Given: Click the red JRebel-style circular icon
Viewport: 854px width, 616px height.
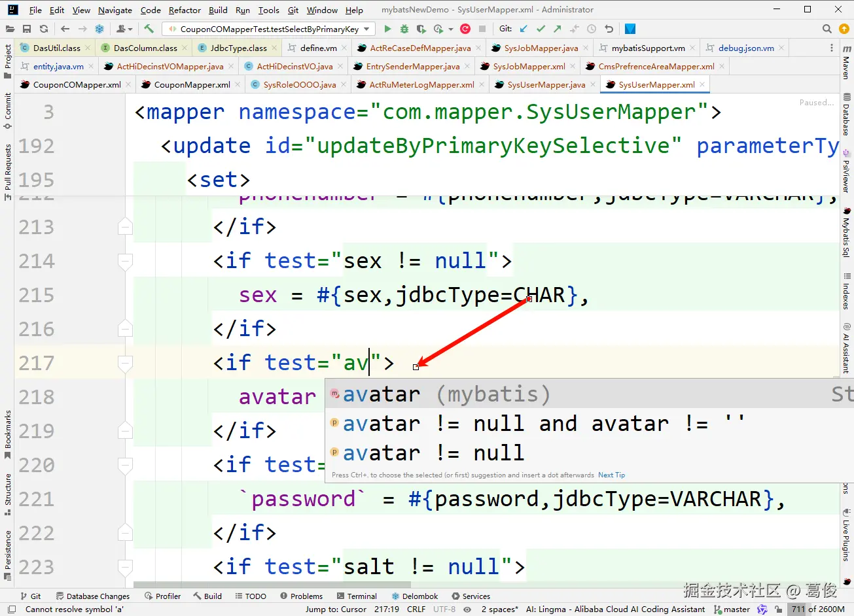Looking at the screenshot, I should tap(465, 29).
